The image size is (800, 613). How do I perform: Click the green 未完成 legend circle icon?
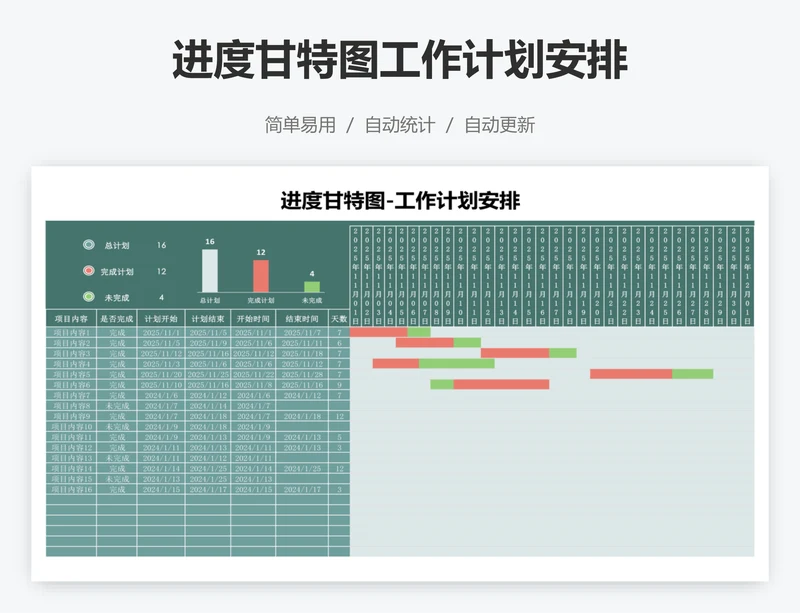[89, 297]
